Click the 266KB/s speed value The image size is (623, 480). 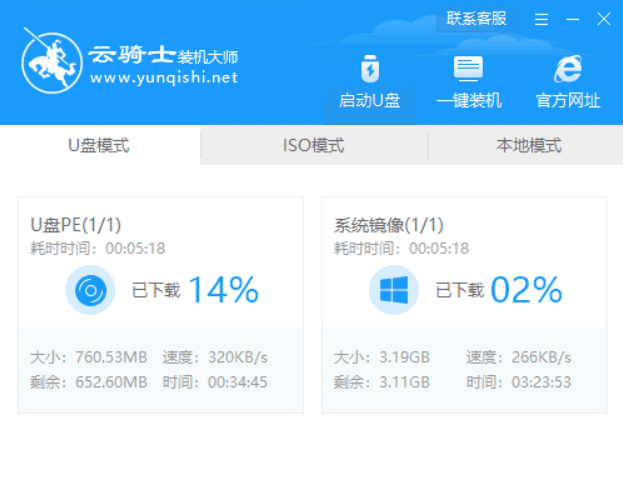coord(541,357)
